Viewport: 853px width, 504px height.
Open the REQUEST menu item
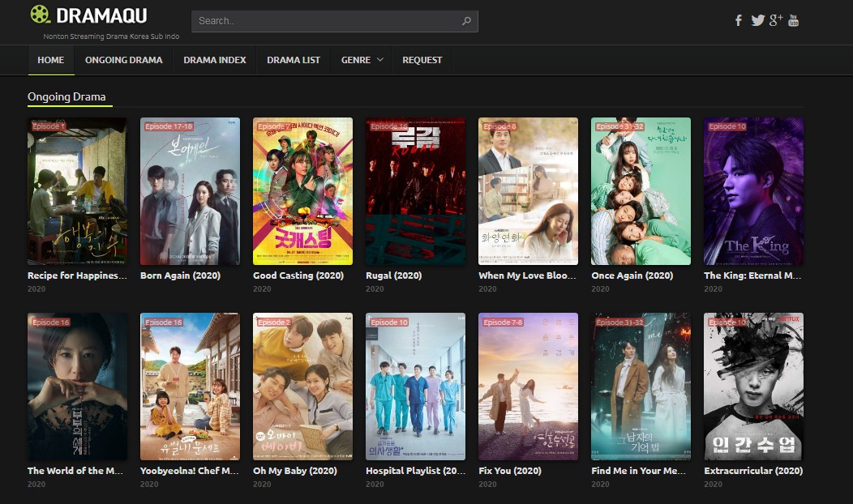(x=422, y=60)
